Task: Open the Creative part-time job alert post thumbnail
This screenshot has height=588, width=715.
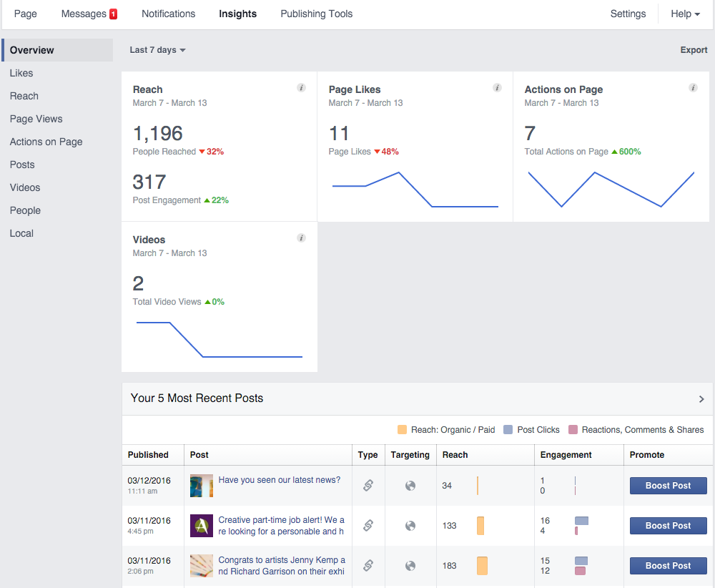Action: point(202,526)
